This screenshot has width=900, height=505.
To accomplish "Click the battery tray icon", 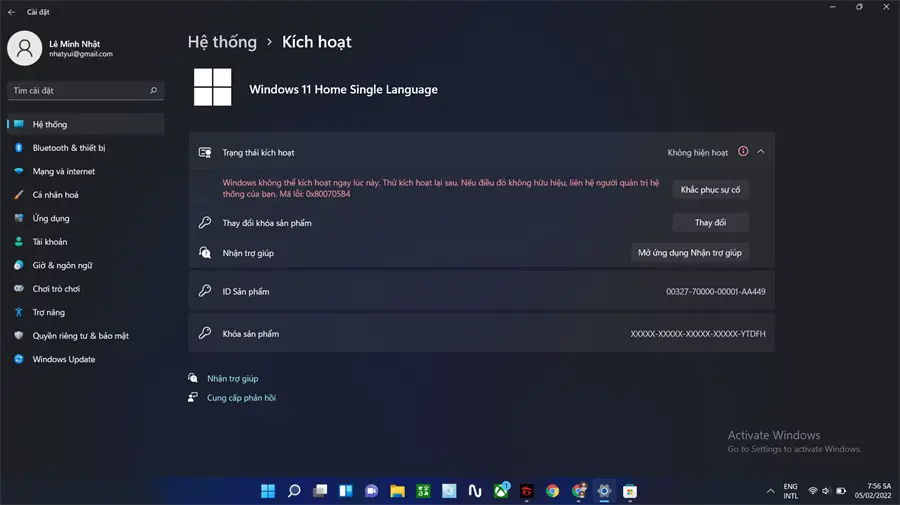I will 841,491.
